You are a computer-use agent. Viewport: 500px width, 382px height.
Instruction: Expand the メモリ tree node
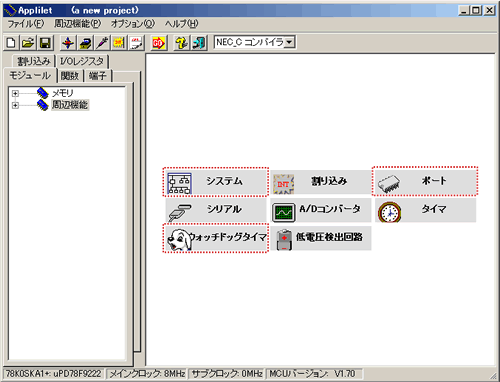coord(15,93)
